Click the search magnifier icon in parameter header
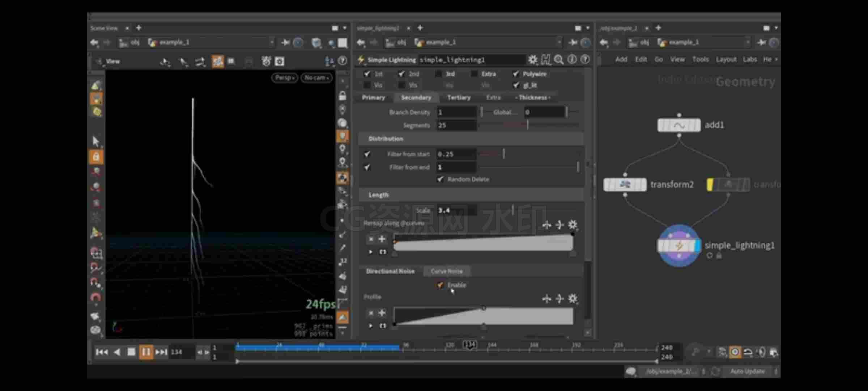868x391 pixels. 559,60
